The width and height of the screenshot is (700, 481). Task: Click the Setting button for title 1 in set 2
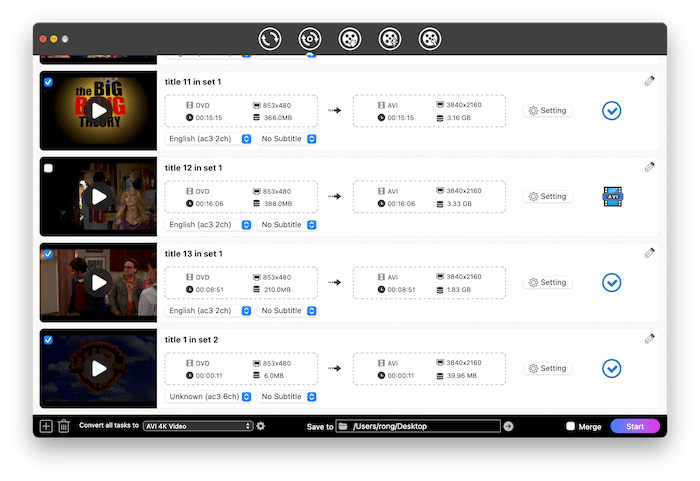click(548, 369)
